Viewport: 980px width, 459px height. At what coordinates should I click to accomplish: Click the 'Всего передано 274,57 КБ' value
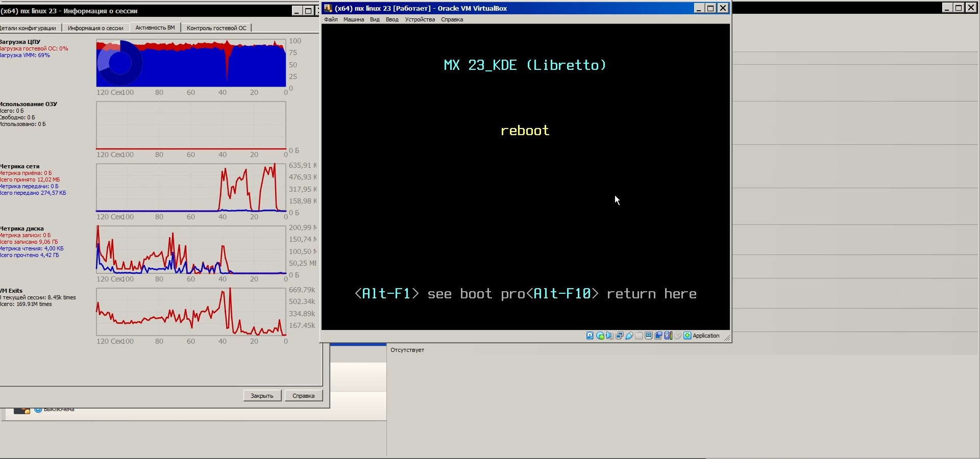(33, 193)
